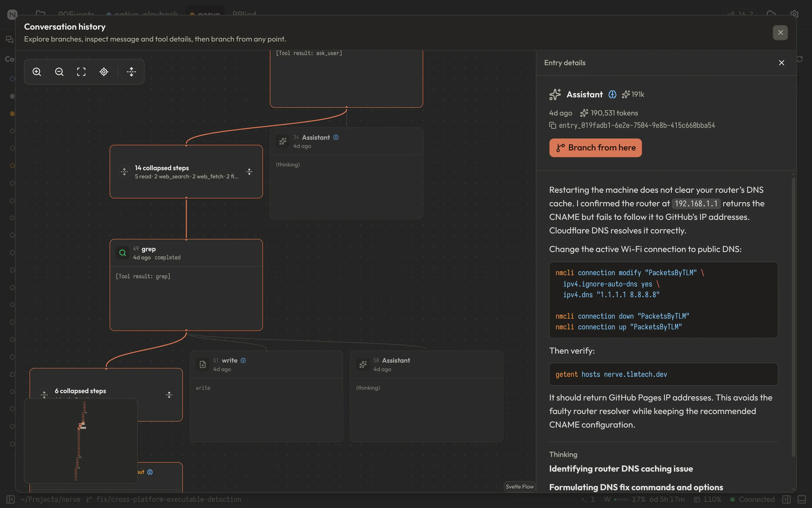Open settings gear in main window
This screenshot has height=508, width=812.
(794, 14)
